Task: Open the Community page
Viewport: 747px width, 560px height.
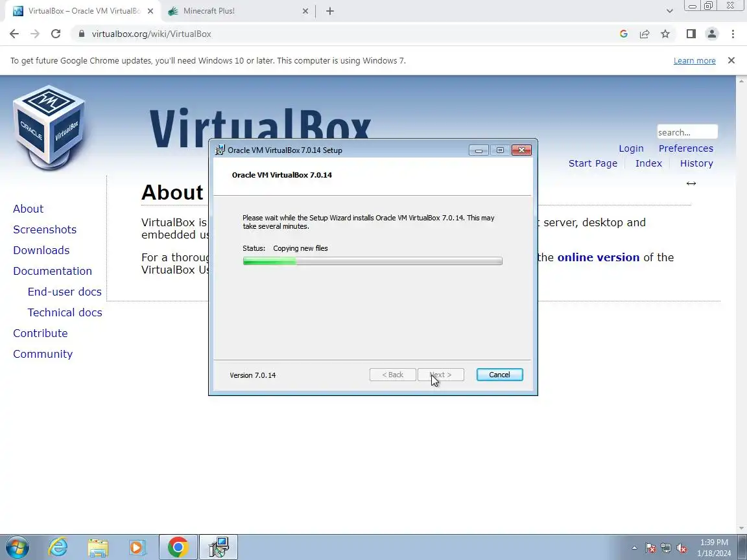Action: coord(43,354)
